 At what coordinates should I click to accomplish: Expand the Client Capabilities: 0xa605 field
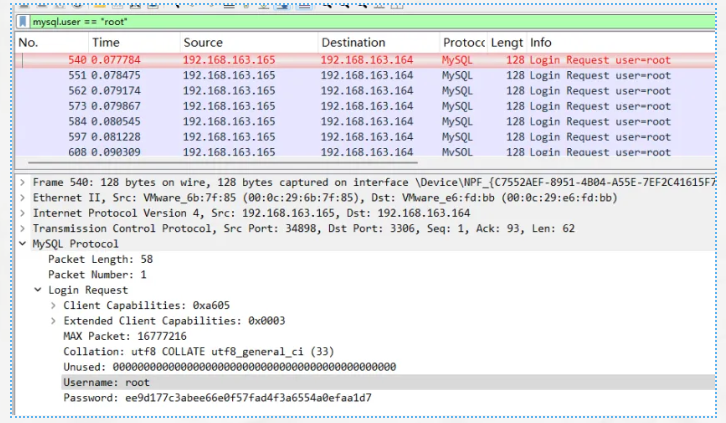(53, 305)
